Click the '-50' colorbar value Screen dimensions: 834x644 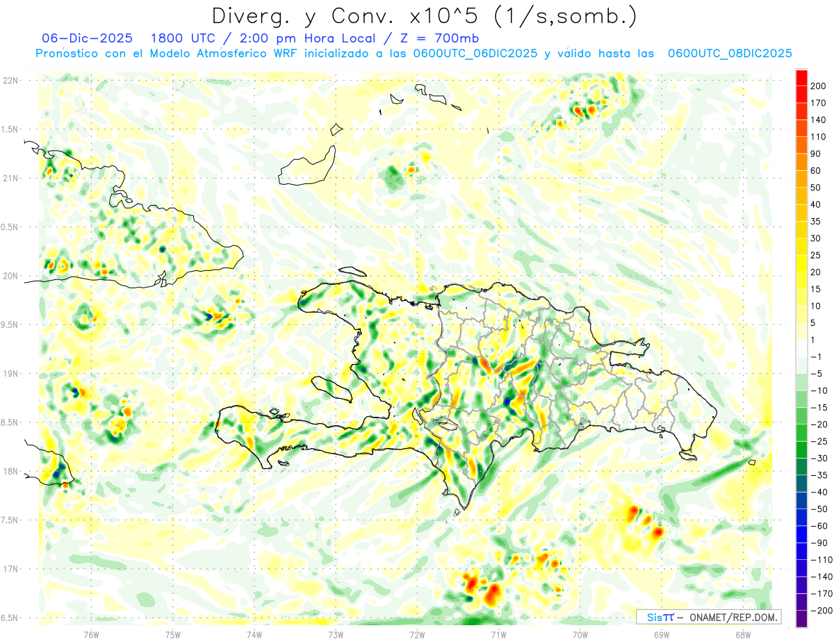pos(819,509)
